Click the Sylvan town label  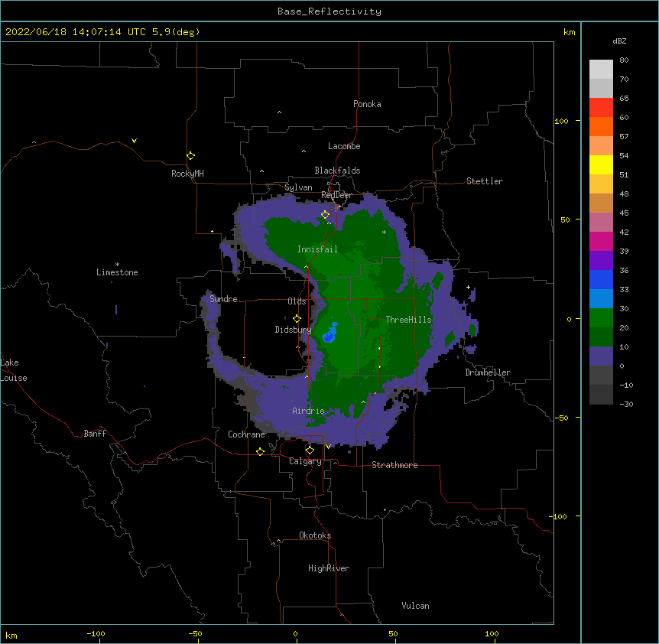coord(298,187)
